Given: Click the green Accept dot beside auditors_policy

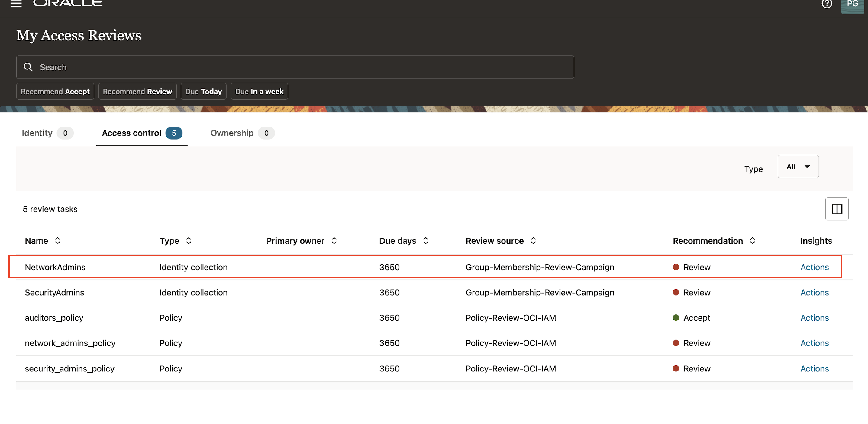Looking at the screenshot, I should (676, 317).
